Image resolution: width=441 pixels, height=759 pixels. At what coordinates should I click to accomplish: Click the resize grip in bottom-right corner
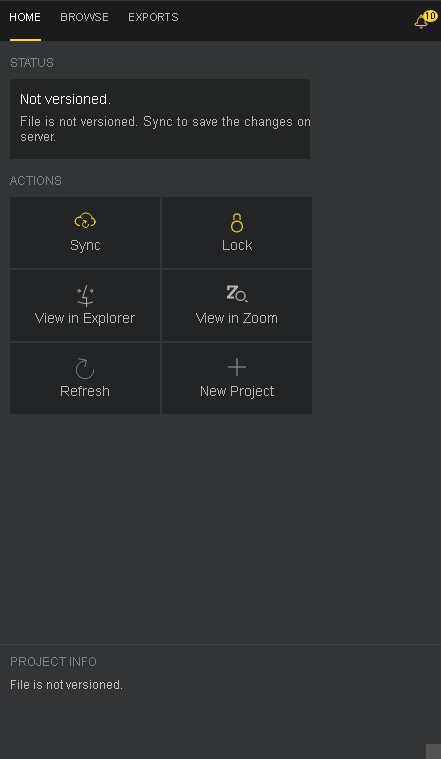433,752
